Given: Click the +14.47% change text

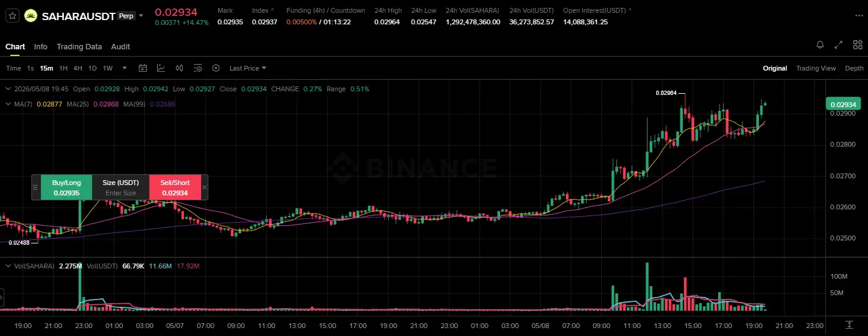Looking at the screenshot, I should [196, 23].
